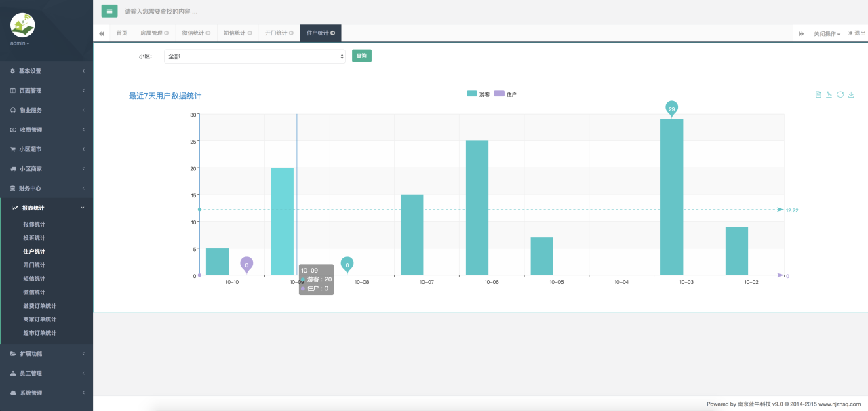Screen dimensions: 868x411
Task: Click the chart restore refresh icon
Action: click(840, 94)
